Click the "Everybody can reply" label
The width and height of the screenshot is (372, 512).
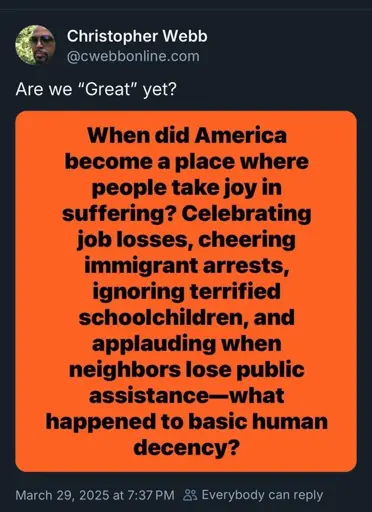[x=262, y=495]
